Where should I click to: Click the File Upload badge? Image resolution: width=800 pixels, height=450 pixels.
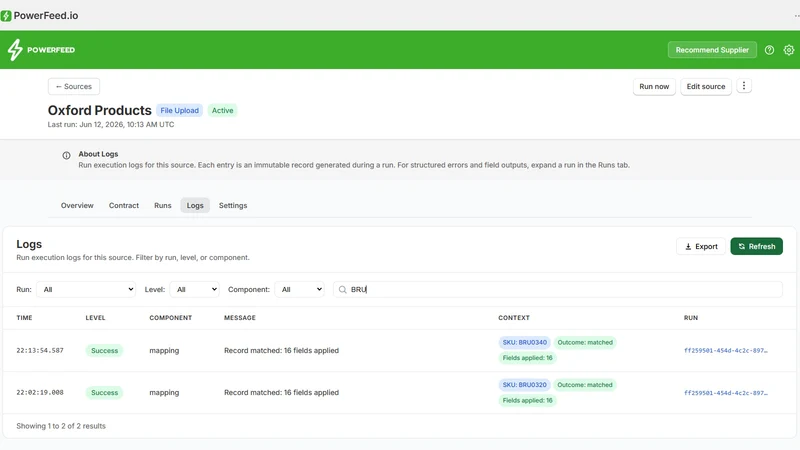pyautogui.click(x=180, y=110)
